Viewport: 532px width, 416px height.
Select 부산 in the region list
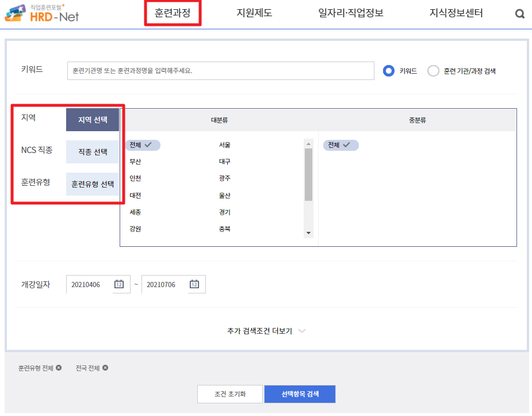pos(135,162)
